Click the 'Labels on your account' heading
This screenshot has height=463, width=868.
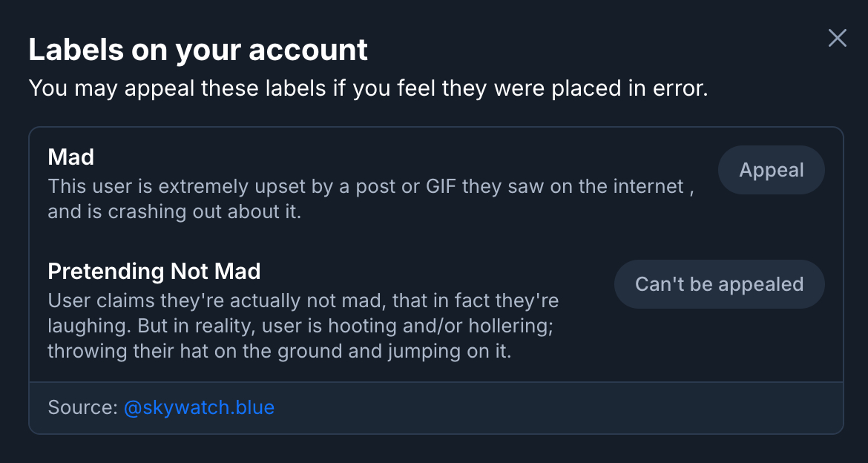198,50
